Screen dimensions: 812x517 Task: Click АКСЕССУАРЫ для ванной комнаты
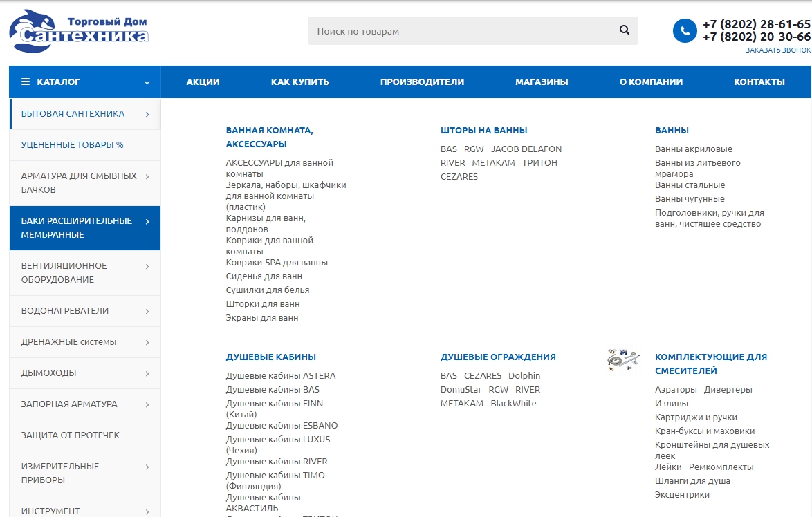coord(279,168)
